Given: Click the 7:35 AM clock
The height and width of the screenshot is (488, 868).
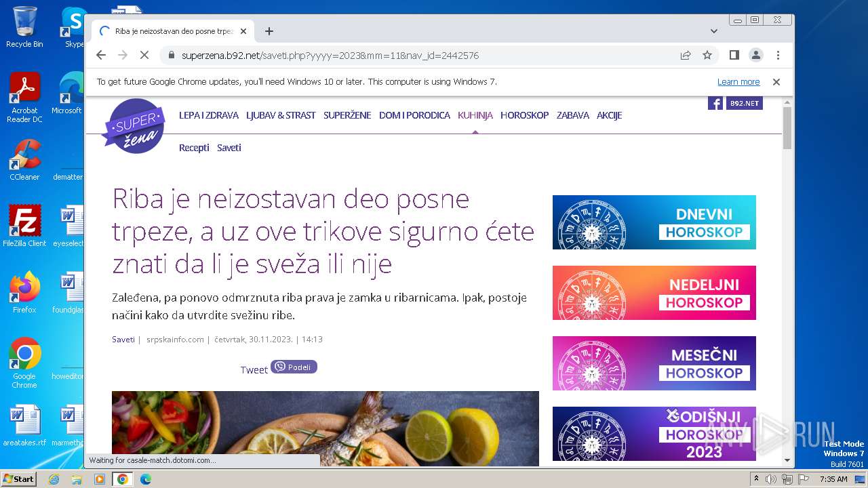Looking at the screenshot, I should [x=833, y=479].
